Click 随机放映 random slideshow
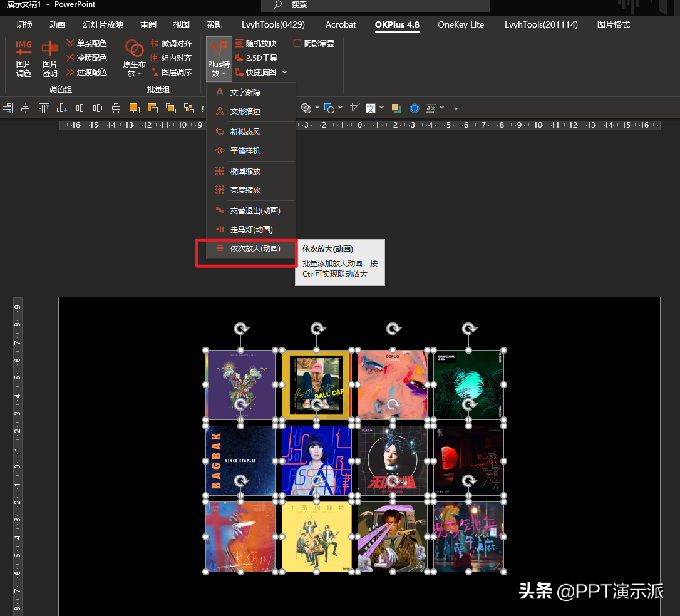 (255, 43)
